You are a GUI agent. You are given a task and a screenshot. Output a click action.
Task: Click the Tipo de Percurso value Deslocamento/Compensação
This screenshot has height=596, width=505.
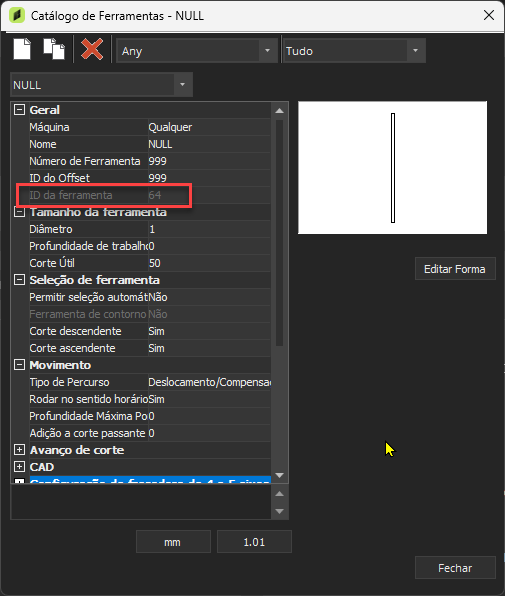tap(209, 382)
